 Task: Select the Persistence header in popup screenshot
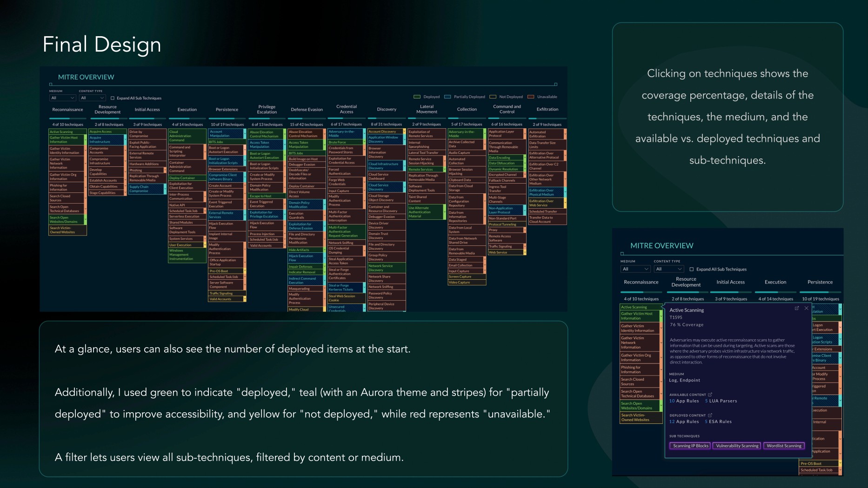[820, 282]
